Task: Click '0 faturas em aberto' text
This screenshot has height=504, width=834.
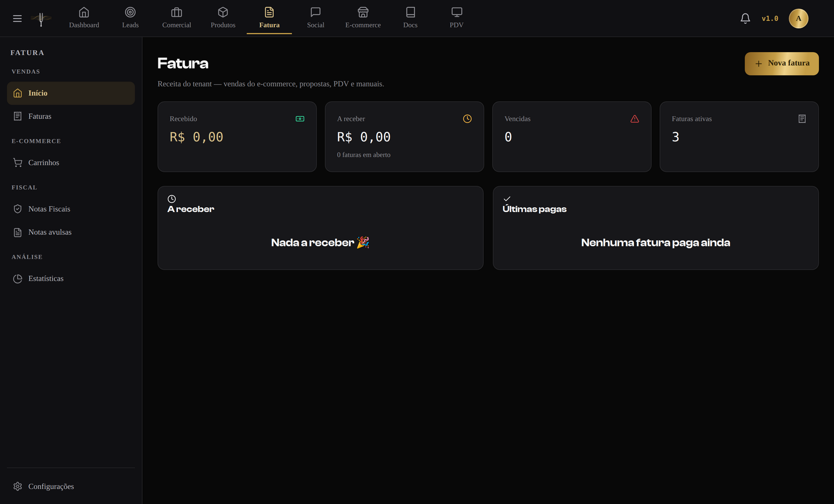Action: (364, 155)
